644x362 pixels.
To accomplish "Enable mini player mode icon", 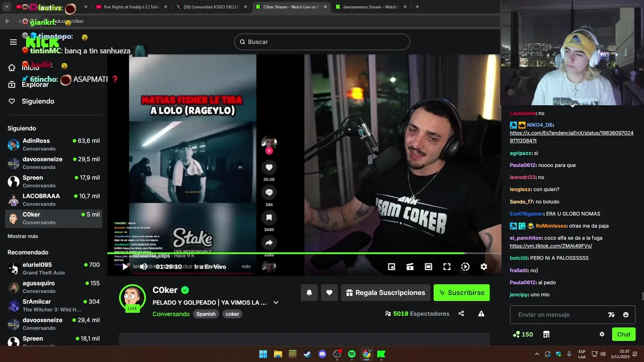I will (x=391, y=267).
